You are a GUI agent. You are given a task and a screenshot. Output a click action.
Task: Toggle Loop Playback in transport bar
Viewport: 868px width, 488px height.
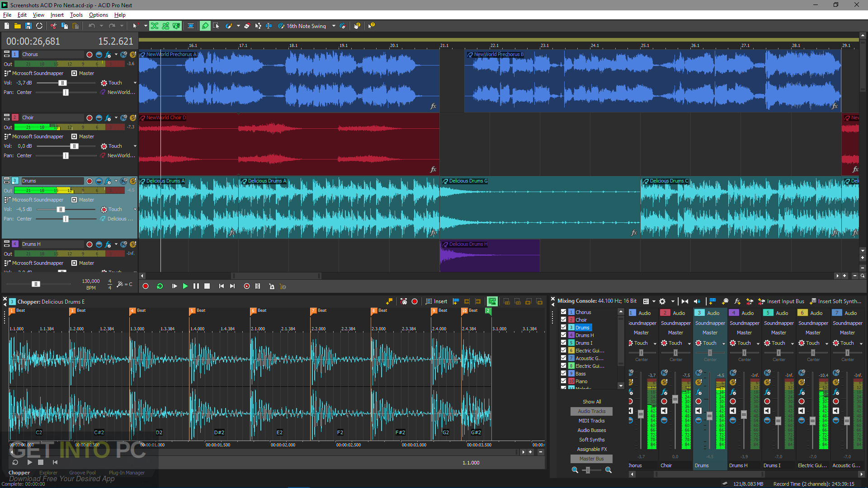coord(160,286)
